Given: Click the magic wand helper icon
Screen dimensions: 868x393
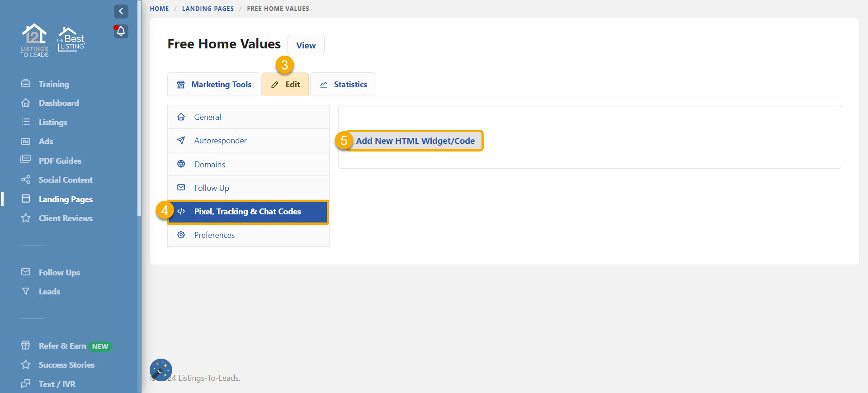Looking at the screenshot, I should tap(160, 370).
